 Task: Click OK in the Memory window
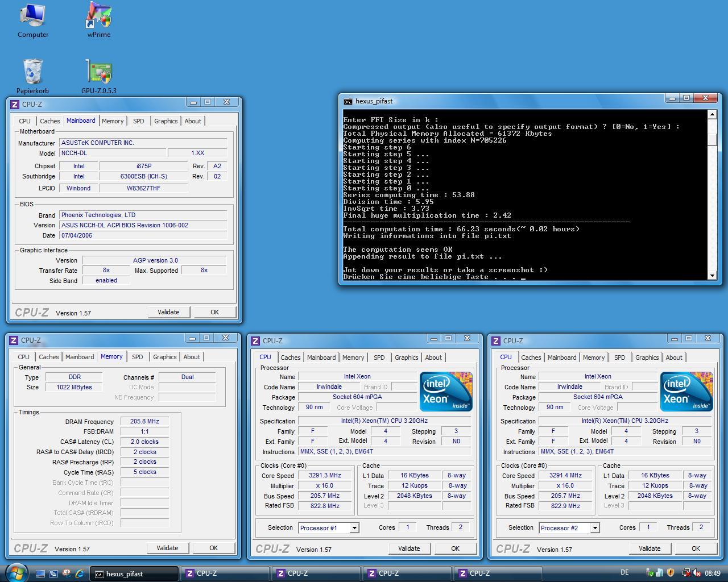213,548
